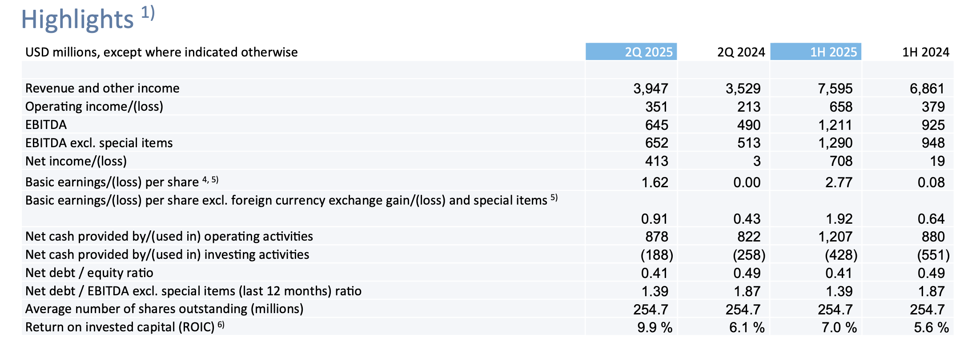Click the Highlights title
This screenshot has height=346, width=980.
click(x=77, y=20)
